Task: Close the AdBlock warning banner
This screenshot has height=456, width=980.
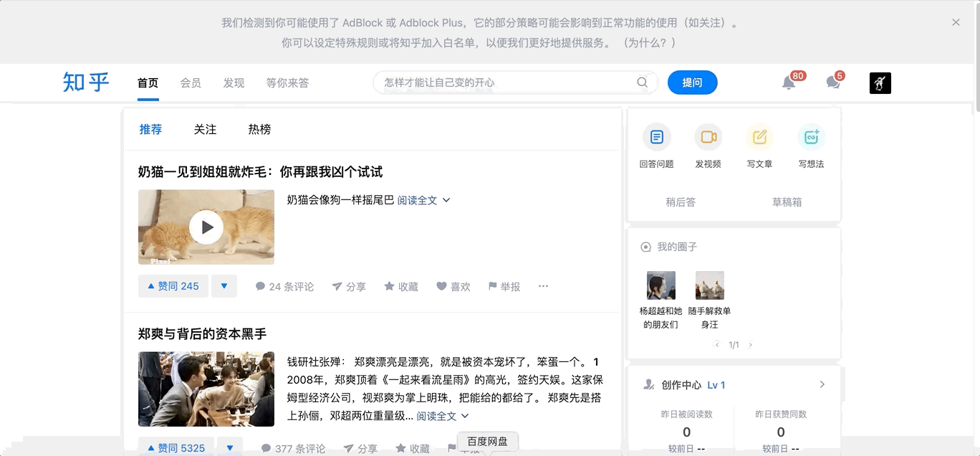Action: [956, 22]
